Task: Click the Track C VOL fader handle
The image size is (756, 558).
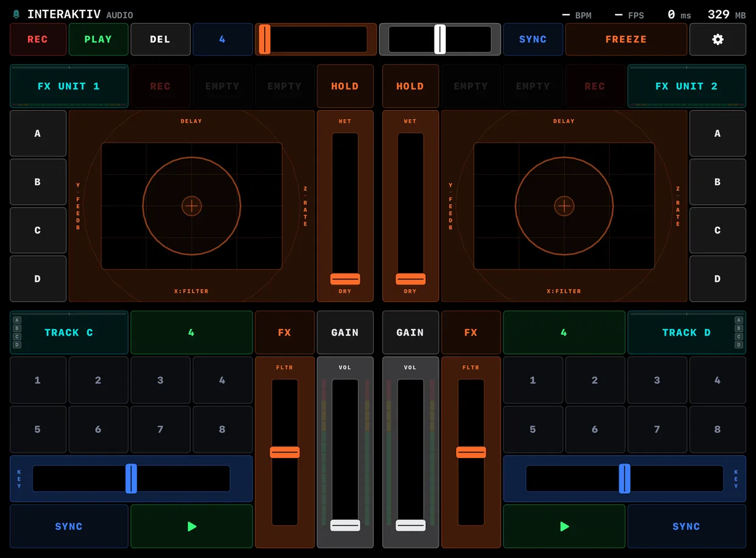Action: point(345,525)
